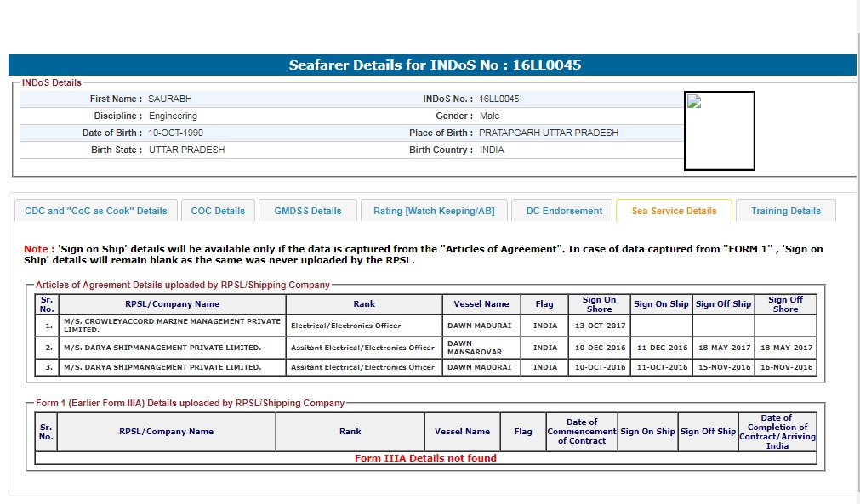Click the Crowleyaccord Marine Management company cell
Image resolution: width=860 pixels, height=504 pixels.
click(172, 326)
